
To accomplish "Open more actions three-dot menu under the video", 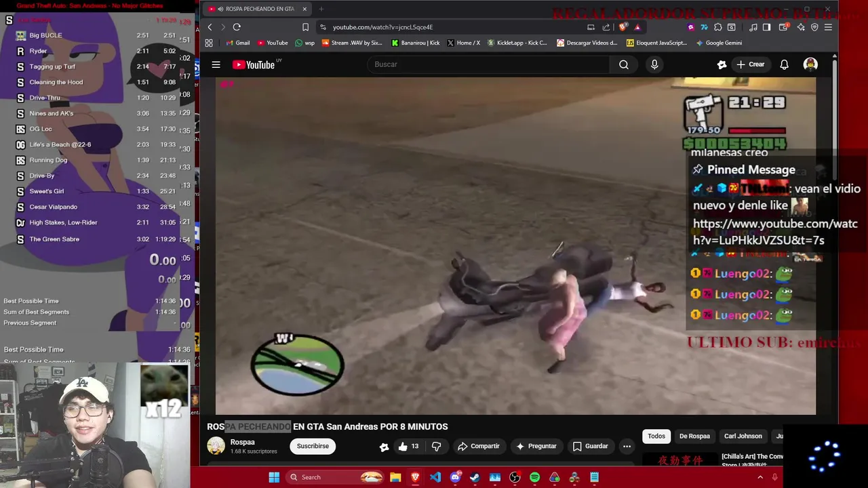I will tap(627, 446).
